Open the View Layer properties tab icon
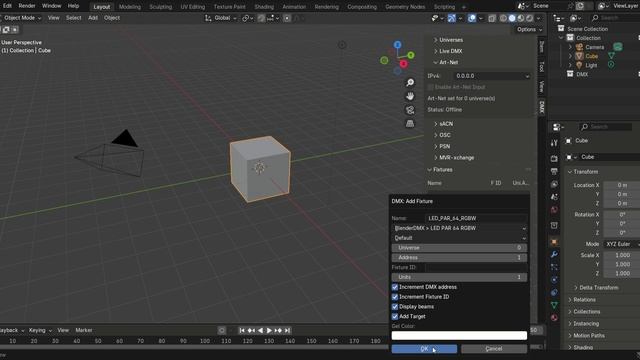The width and height of the screenshot is (640, 360). (x=554, y=184)
